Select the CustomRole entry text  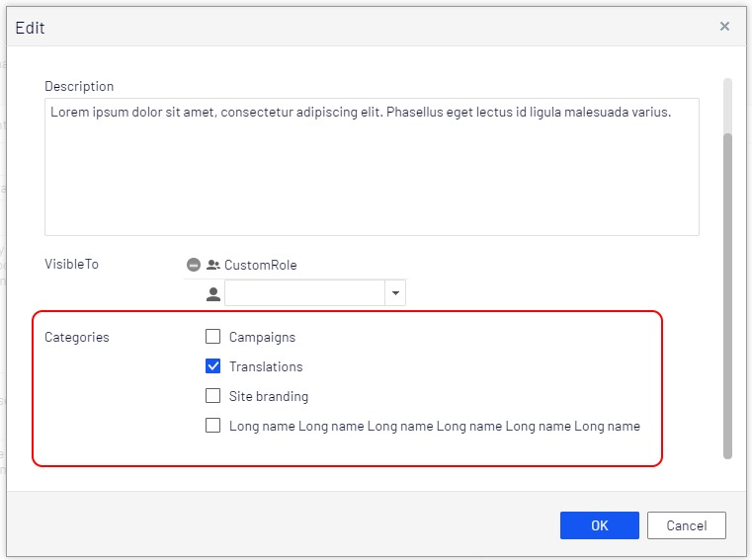(260, 265)
